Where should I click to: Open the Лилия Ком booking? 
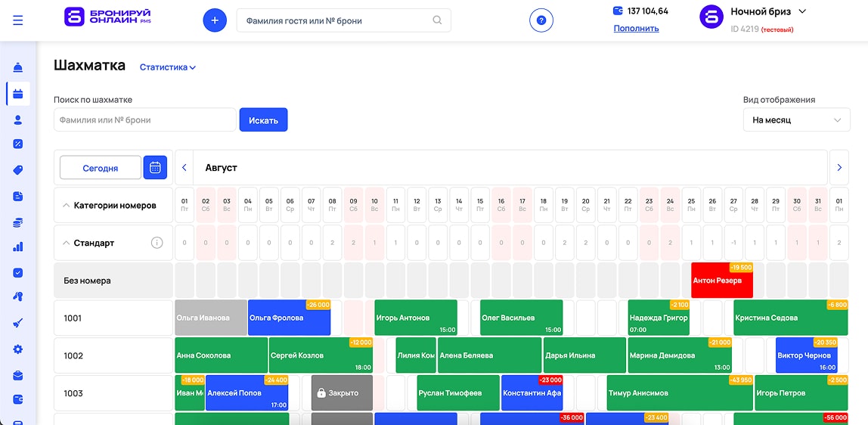(416, 355)
